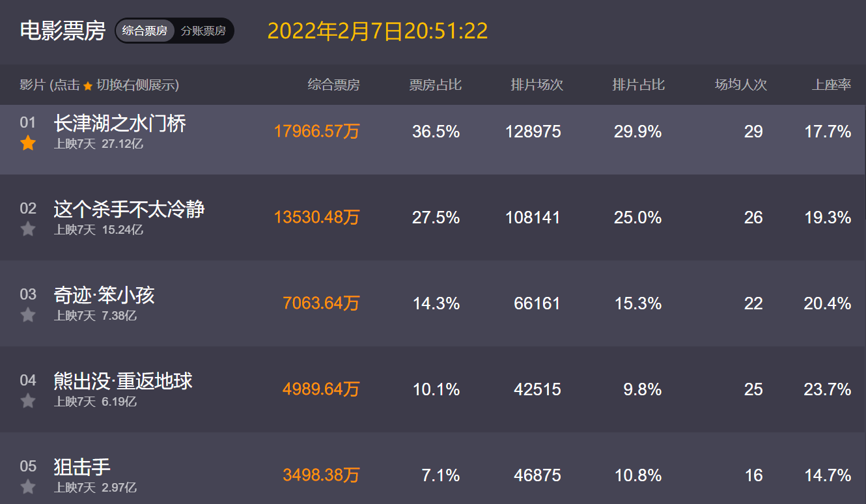Click box office value 3498.38万
866x504 pixels.
321,475
